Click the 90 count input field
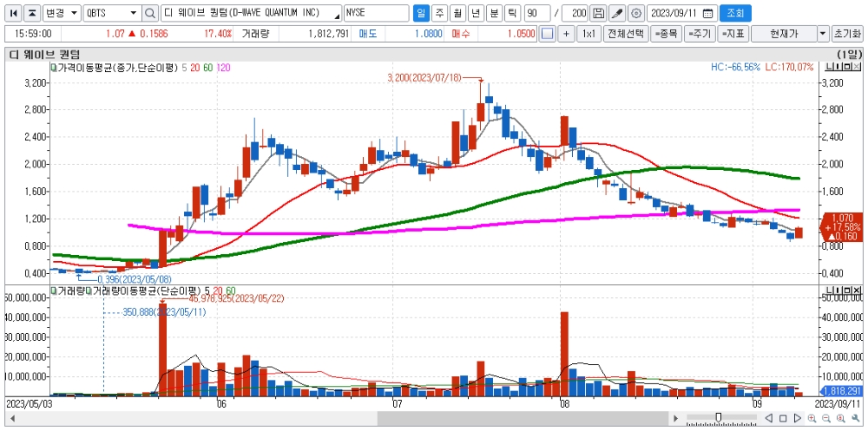The height and width of the screenshot is (431, 868). point(537,13)
